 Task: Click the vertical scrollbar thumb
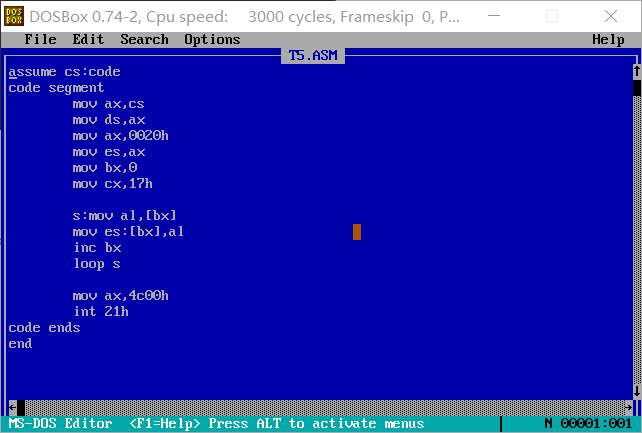point(637,88)
